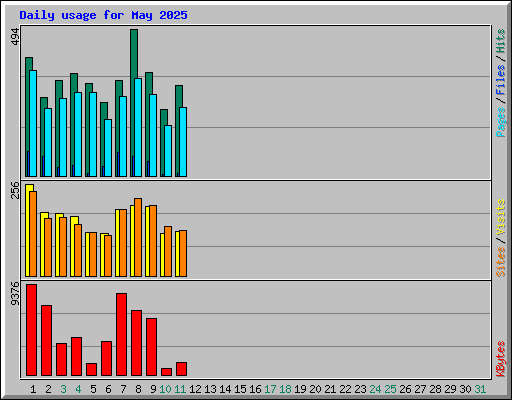Click the Files legend label
Screen dimensions: 512x400
pyautogui.click(x=501, y=80)
